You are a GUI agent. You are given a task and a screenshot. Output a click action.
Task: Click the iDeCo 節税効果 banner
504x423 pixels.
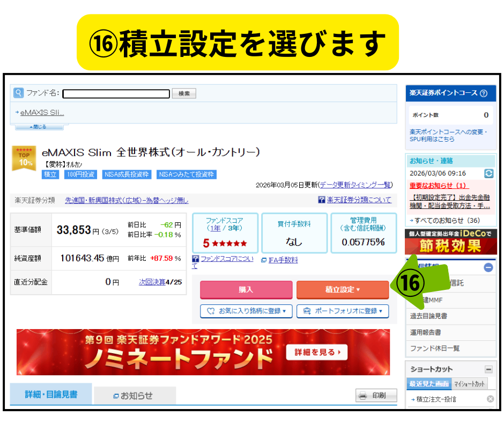(451, 242)
